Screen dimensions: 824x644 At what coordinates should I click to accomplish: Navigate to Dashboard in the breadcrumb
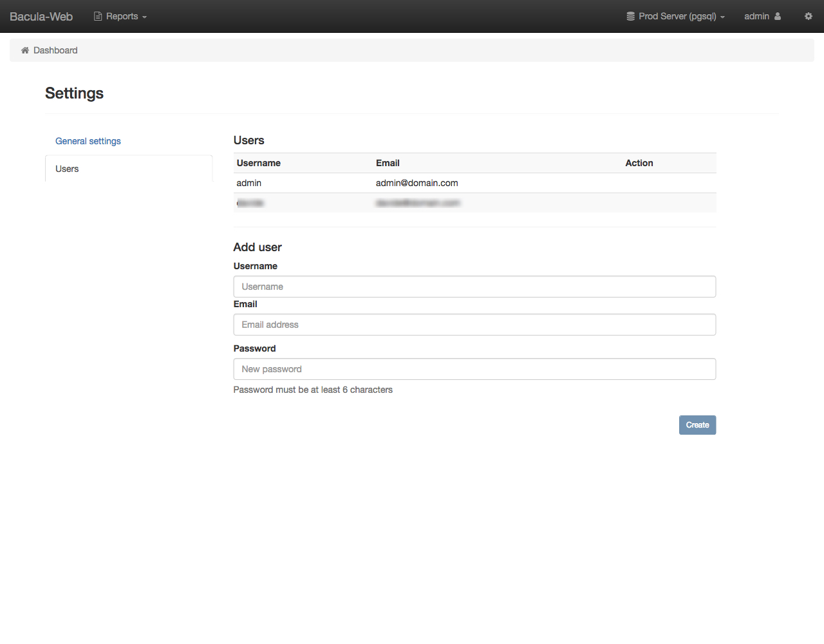point(55,50)
